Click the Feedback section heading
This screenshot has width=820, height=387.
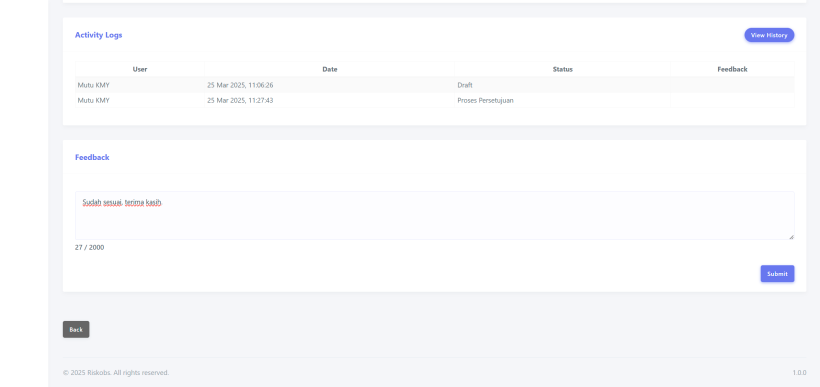tap(92, 157)
